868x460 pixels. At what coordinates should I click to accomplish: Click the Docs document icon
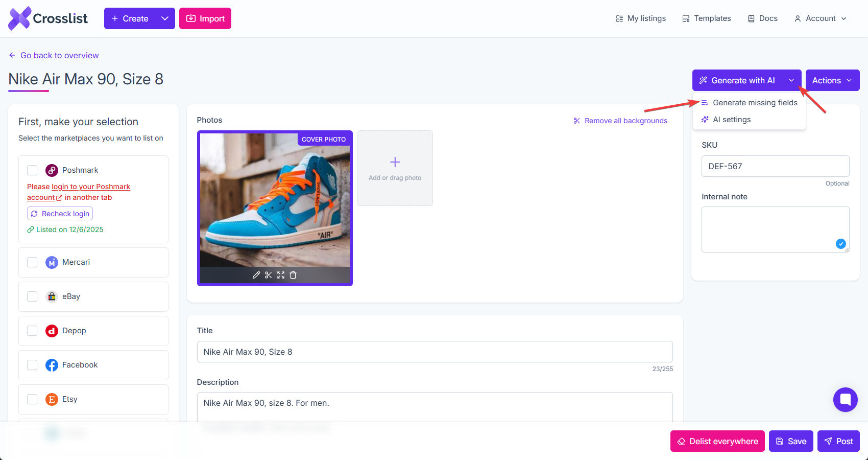point(751,18)
